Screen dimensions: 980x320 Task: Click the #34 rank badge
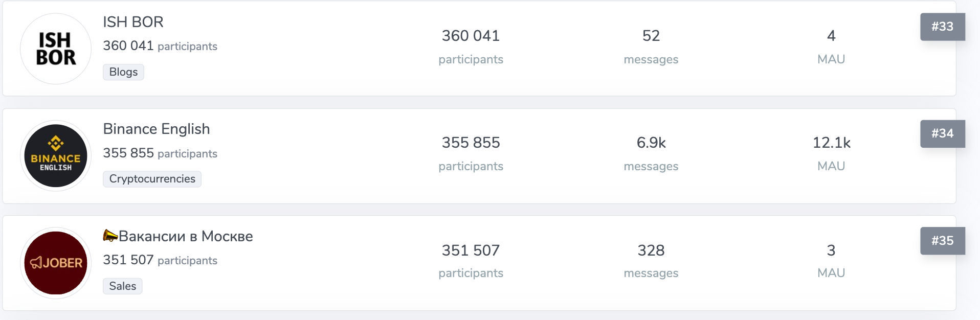tap(943, 133)
